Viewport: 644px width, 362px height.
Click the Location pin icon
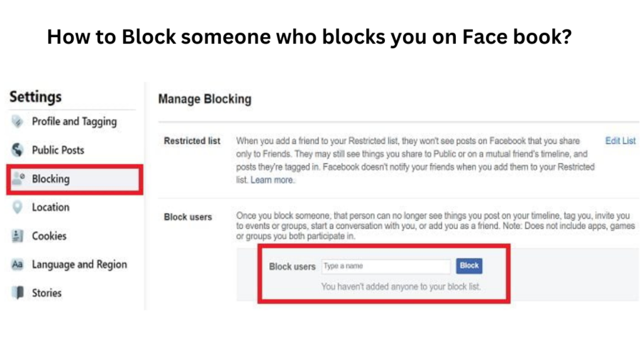(x=17, y=207)
